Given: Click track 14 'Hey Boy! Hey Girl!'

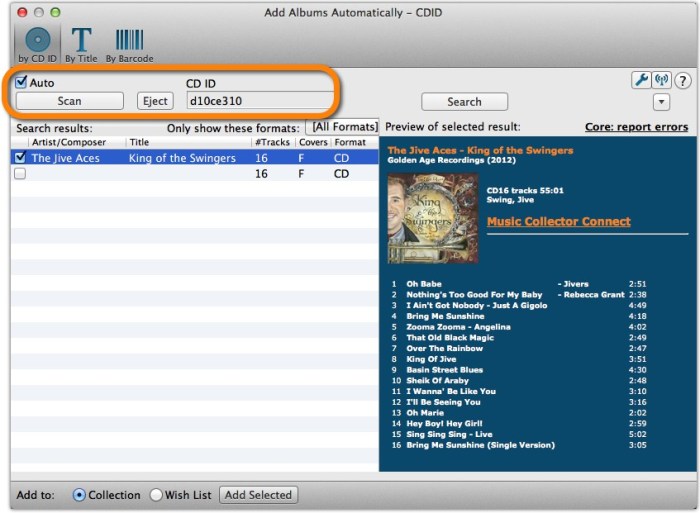Looking at the screenshot, I should click(444, 423).
